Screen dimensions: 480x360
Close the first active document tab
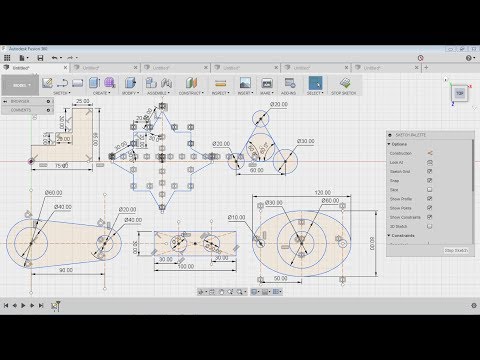(65, 68)
